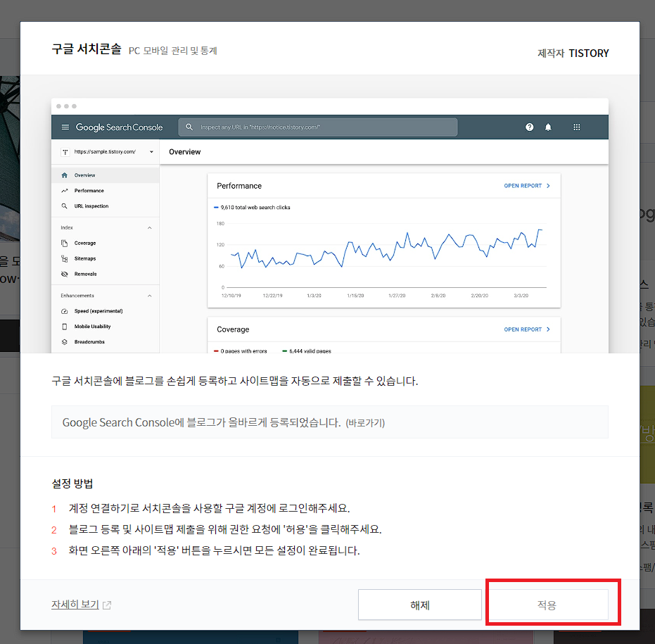Screen dimensions: 655x644
Task: Click the 해제 (disconnect) button
Action: tap(420, 605)
